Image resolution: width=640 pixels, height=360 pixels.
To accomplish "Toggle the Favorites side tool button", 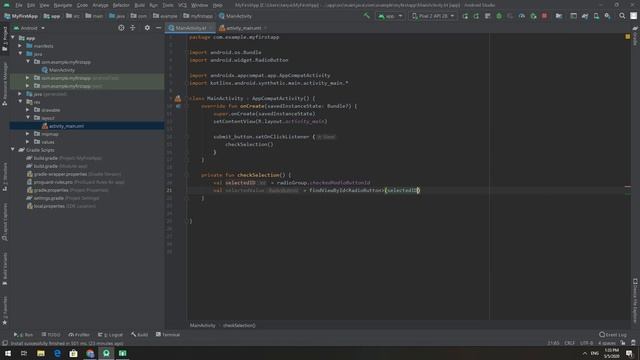I will [4, 311].
